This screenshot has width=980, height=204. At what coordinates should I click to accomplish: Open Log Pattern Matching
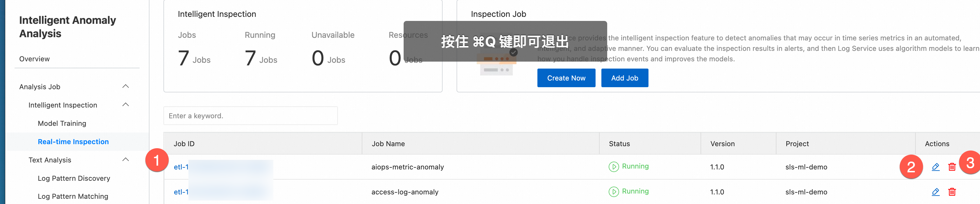[x=73, y=196]
